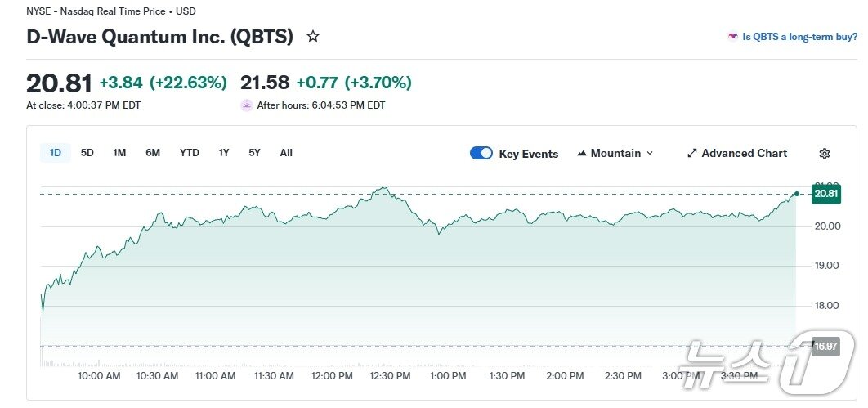Show the 5Y price history
The width and height of the screenshot is (868, 408).
pyautogui.click(x=255, y=153)
